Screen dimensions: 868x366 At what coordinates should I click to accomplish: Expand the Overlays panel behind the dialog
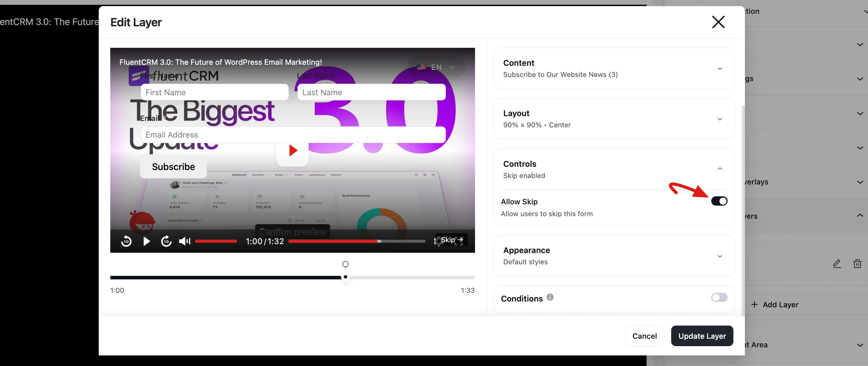pos(860,182)
